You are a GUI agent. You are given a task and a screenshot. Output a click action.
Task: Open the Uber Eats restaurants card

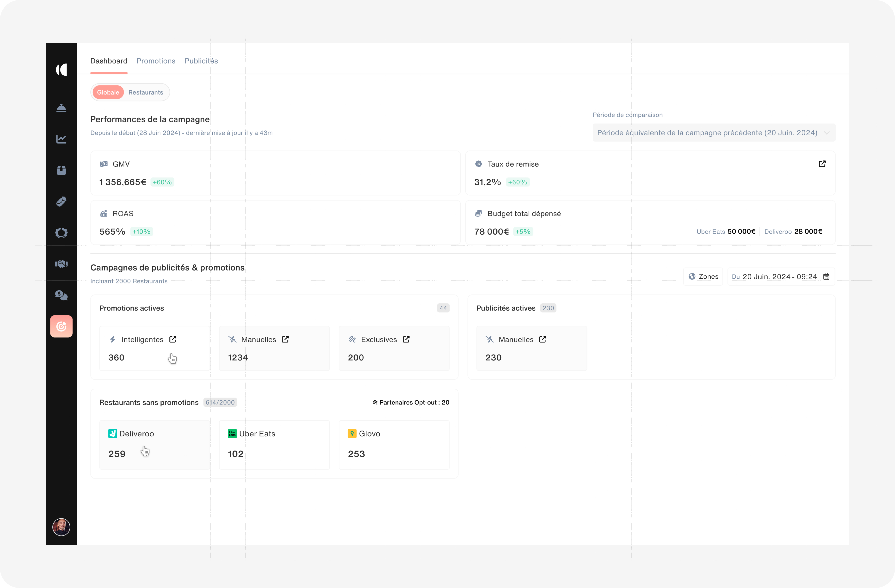coord(274,445)
